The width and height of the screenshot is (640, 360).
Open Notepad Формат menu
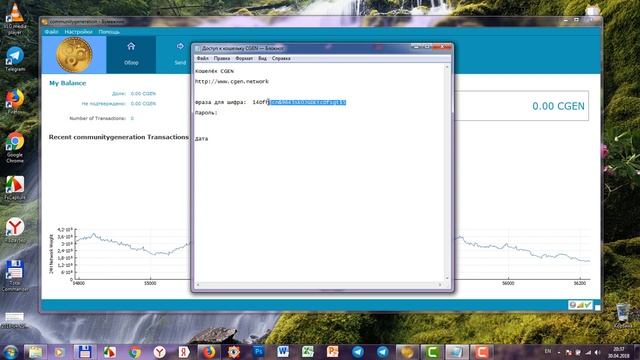[x=244, y=58]
